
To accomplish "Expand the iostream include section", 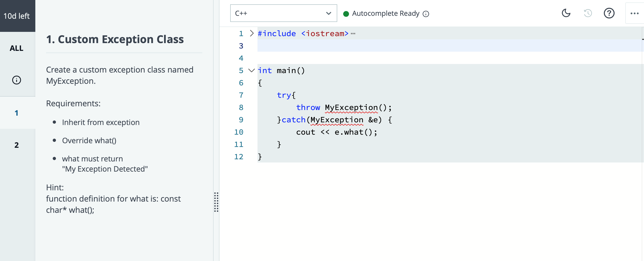I will pos(251,33).
